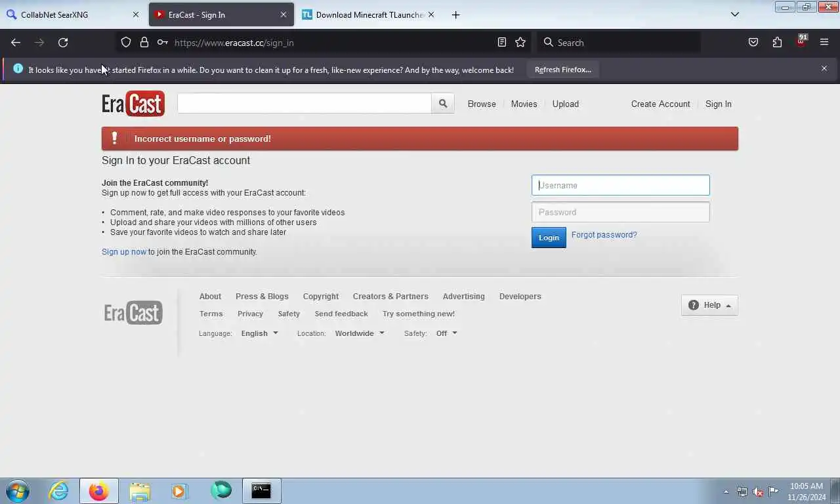Open the Browse menu item
Viewport: 840px width, 504px height.
tap(482, 104)
